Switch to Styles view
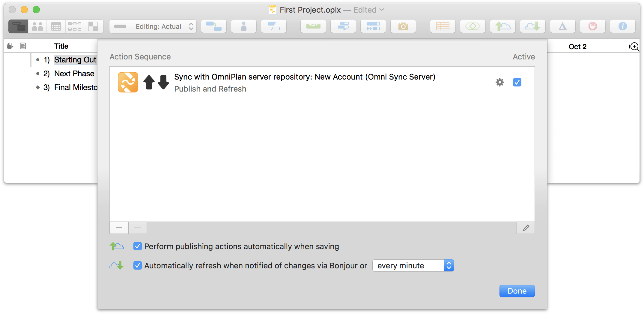Viewport: 644px width, 314px height. pos(94,26)
